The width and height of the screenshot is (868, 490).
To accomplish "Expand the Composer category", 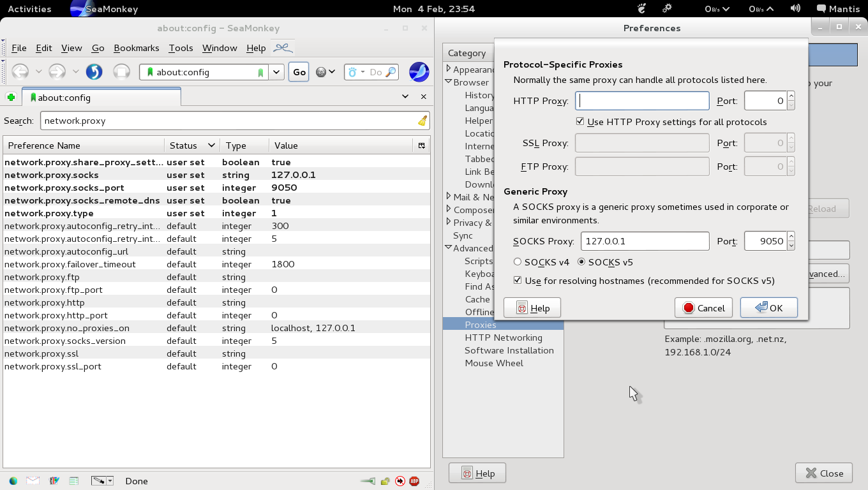I will (x=449, y=209).
